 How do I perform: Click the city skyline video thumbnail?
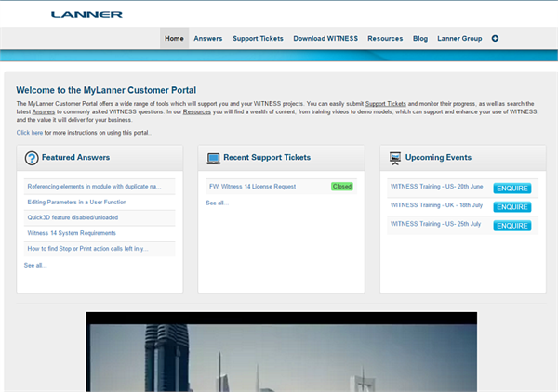tap(281, 352)
